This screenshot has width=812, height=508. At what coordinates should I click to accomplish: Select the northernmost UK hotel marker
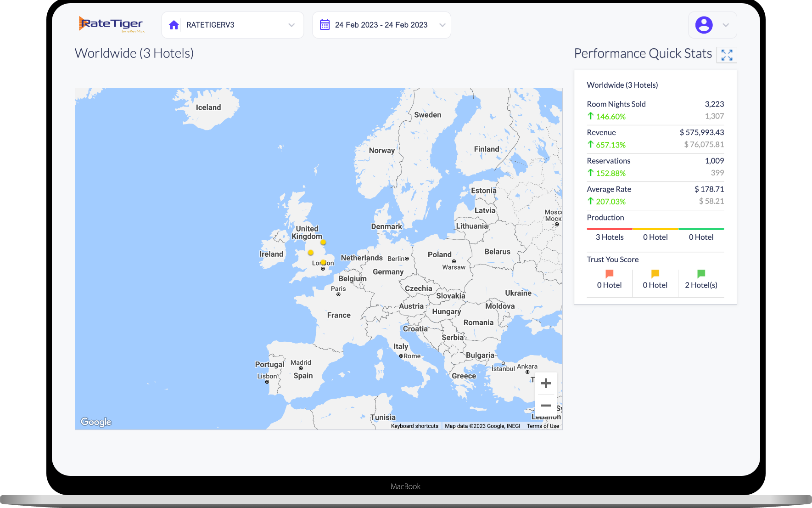tap(323, 242)
